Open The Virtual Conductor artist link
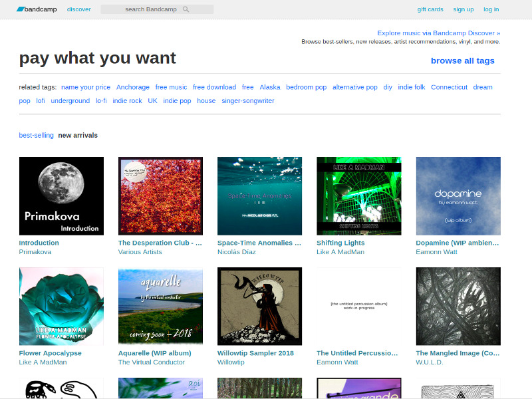The height and width of the screenshot is (399, 532). (x=152, y=362)
